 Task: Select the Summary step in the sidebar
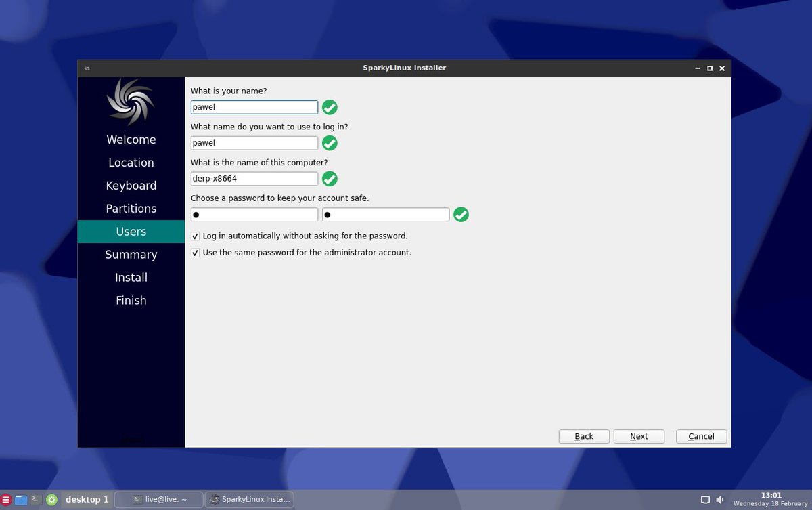[x=131, y=255]
